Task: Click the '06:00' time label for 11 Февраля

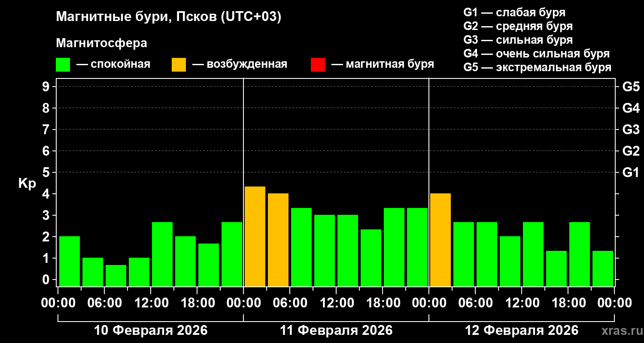Action: pyautogui.click(x=290, y=303)
